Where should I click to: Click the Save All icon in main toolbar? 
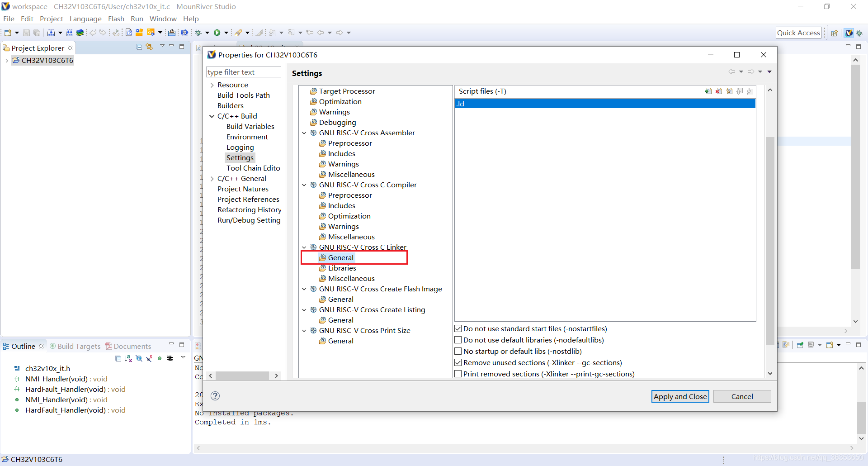[37, 33]
